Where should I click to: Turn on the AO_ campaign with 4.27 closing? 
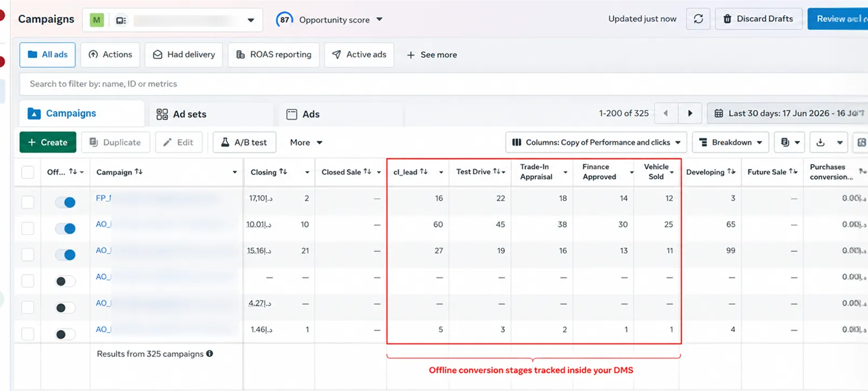pos(65,307)
